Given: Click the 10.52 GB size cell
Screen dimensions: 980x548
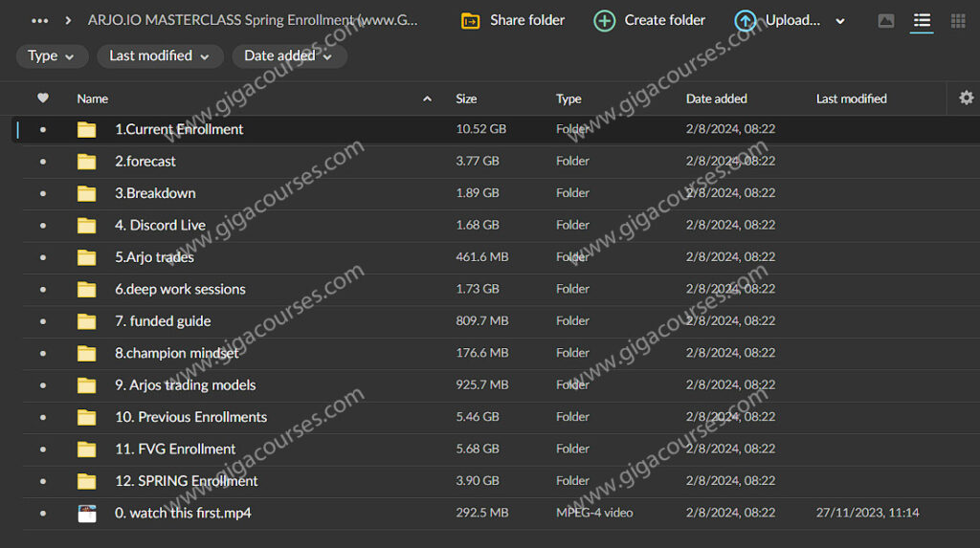Looking at the screenshot, I should click(480, 129).
